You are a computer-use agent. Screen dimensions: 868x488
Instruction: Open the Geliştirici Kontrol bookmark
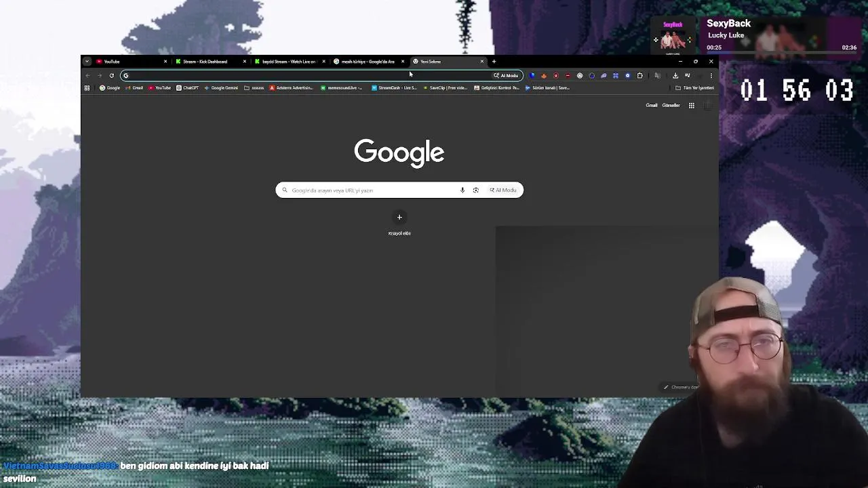(497, 87)
